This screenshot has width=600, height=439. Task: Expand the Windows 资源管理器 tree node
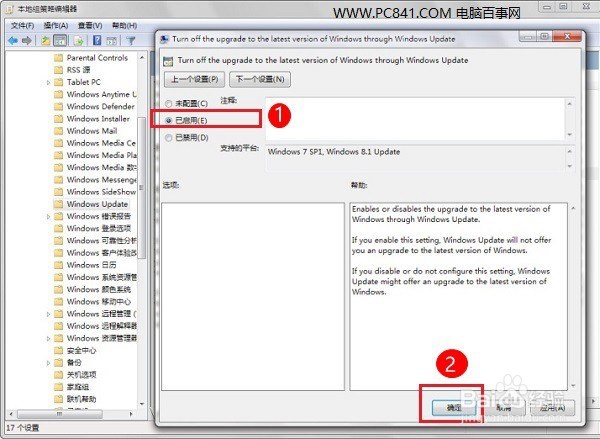pos(48,338)
